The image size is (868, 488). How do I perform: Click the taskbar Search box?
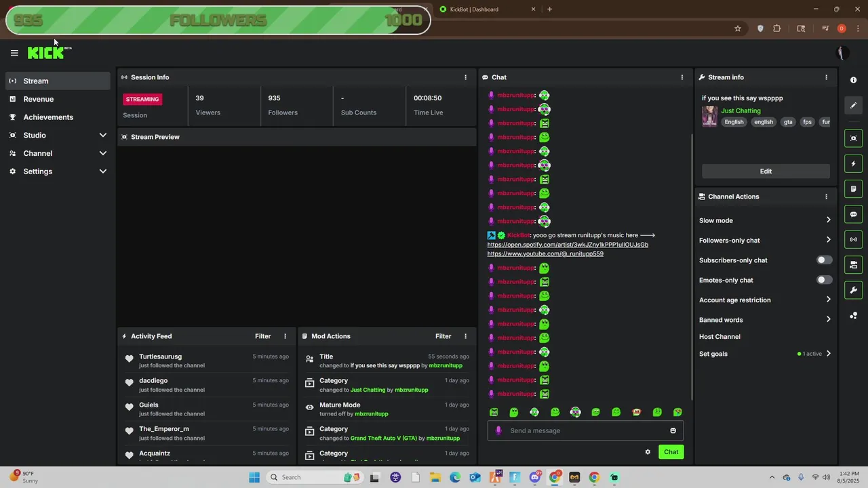click(314, 477)
